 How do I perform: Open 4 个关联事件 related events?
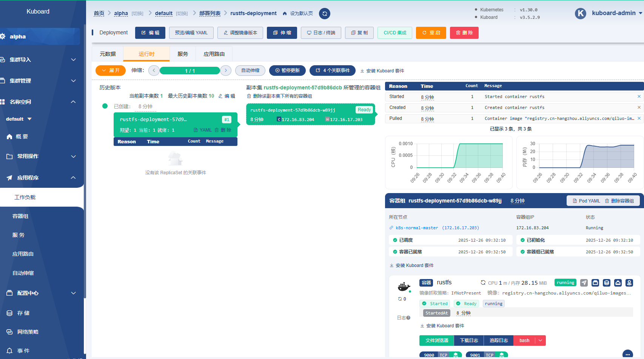[x=333, y=71]
